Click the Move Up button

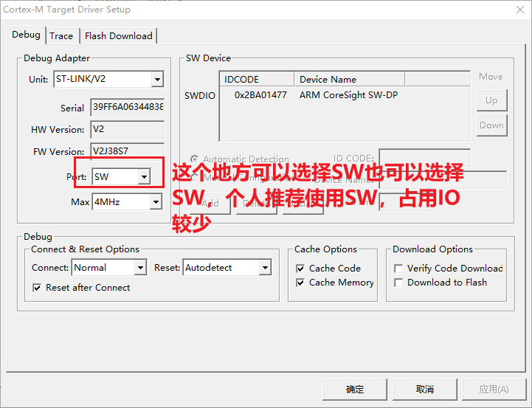click(x=491, y=100)
